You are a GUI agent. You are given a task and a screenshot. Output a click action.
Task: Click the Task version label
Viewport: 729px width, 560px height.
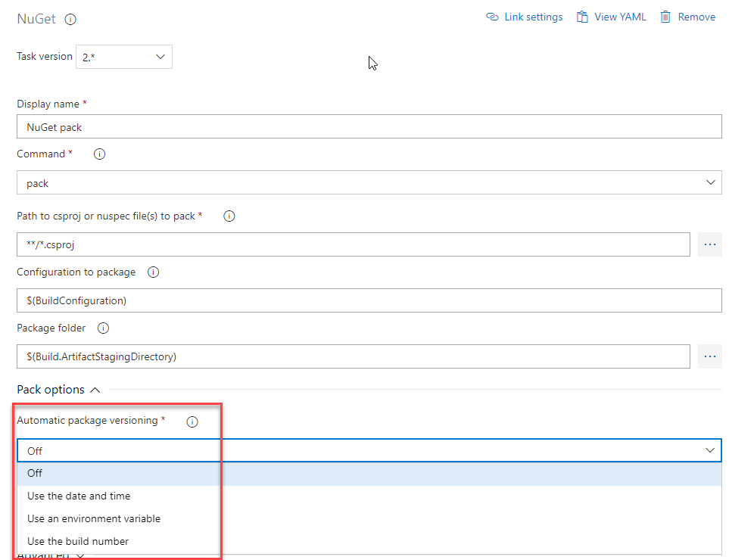pyautogui.click(x=45, y=56)
